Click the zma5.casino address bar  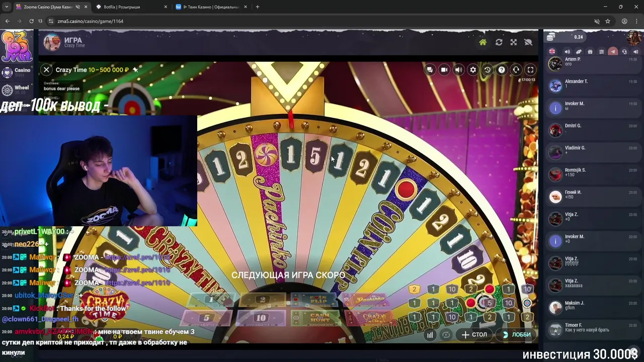coord(322,21)
